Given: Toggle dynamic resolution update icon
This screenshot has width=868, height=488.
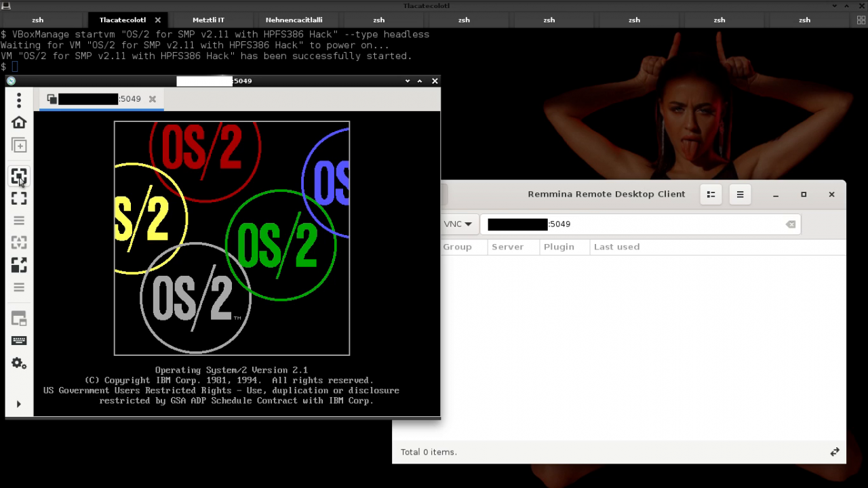Looking at the screenshot, I should click(x=19, y=242).
